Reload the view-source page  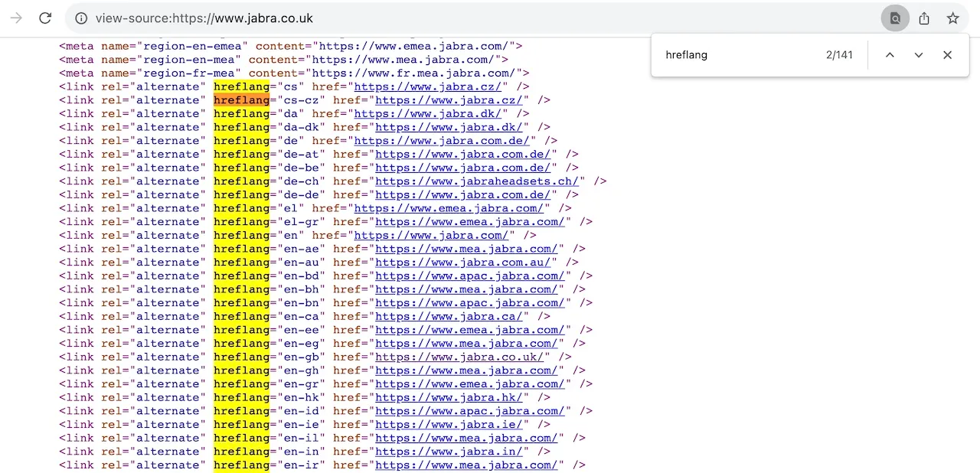tap(45, 18)
